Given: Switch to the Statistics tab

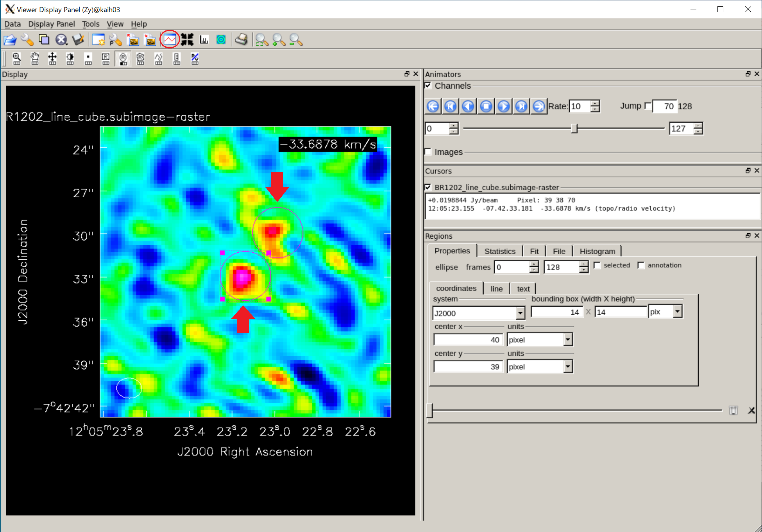Looking at the screenshot, I should pos(500,251).
